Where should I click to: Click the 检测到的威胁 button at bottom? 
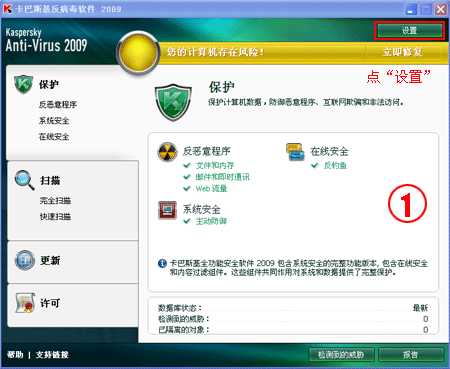[341, 355]
